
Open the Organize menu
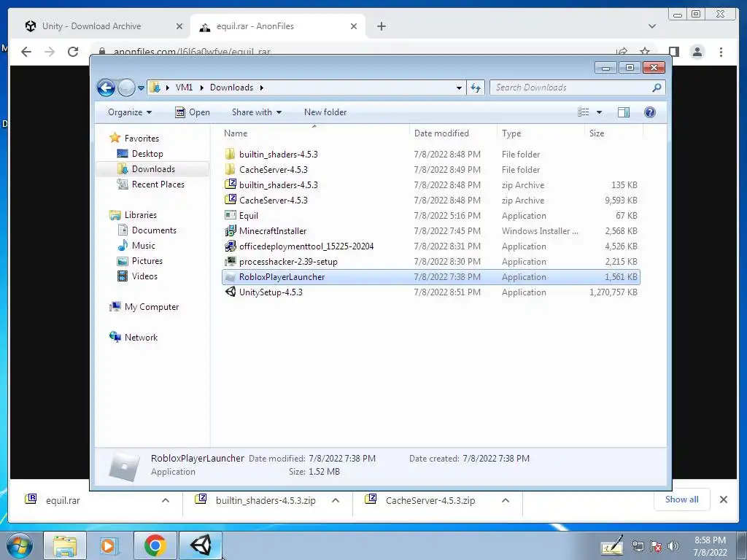[x=130, y=112]
